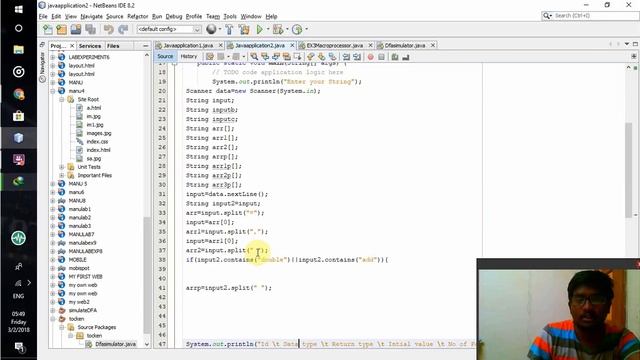Click the editor vertical scrollbar
Image resolution: width=640 pixels, height=360 pixels.
pyautogui.click(x=629, y=169)
